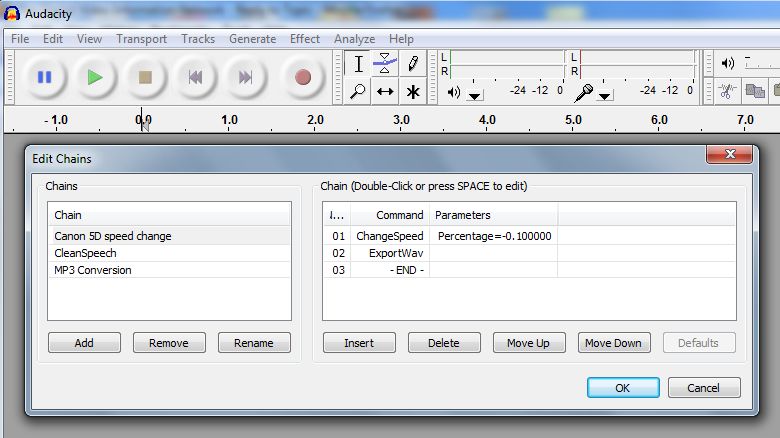Click the Add chain button

(84, 342)
